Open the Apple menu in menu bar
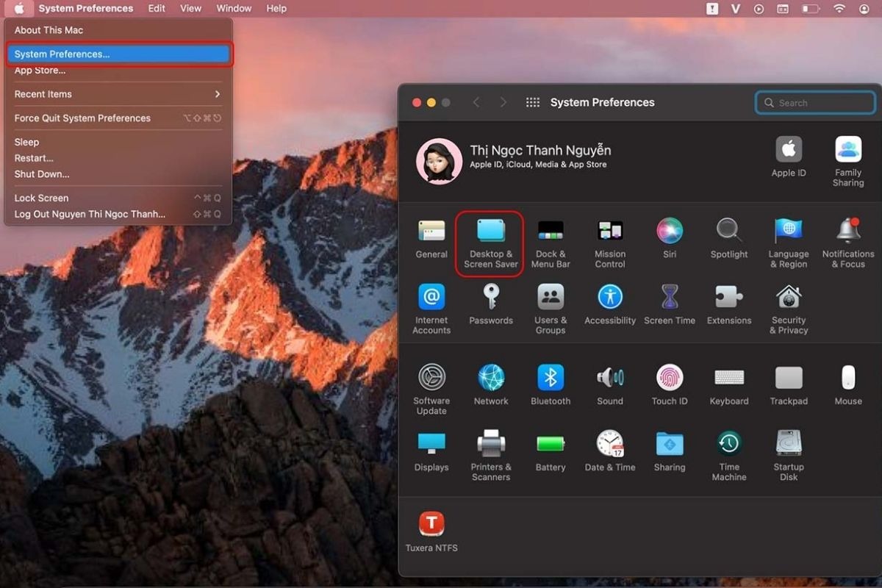This screenshot has width=882, height=588. [x=19, y=9]
